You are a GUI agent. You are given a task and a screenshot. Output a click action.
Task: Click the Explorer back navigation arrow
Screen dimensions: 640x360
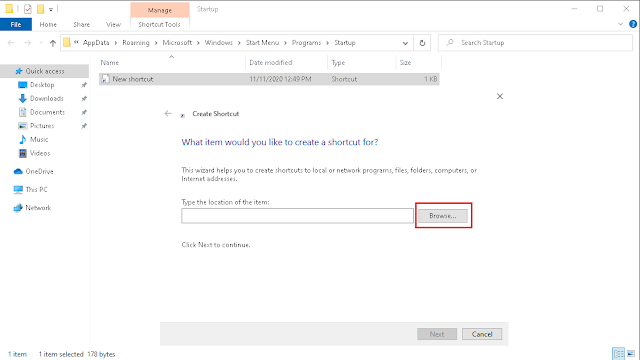pos(11,42)
